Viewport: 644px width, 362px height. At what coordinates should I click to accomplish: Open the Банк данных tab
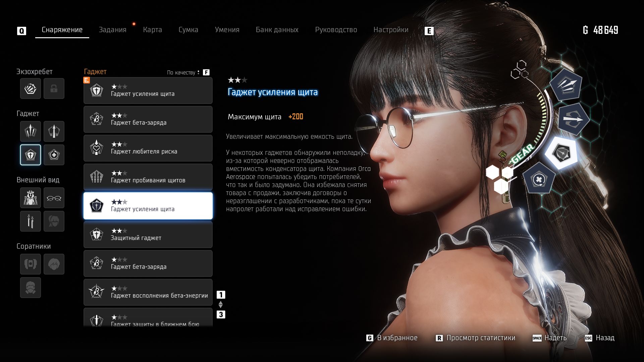(277, 30)
